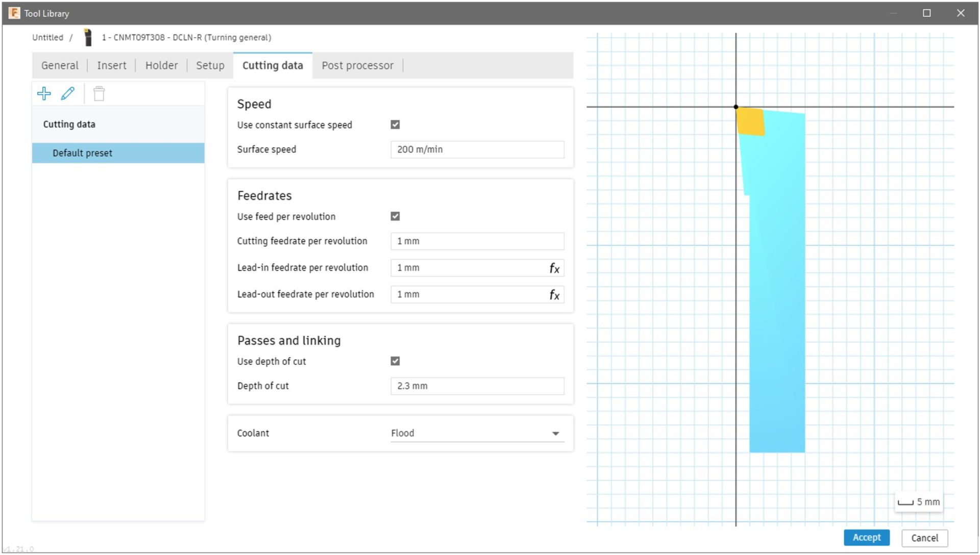This screenshot has height=555, width=980.
Task: Open the Insert tab
Action: click(x=111, y=65)
